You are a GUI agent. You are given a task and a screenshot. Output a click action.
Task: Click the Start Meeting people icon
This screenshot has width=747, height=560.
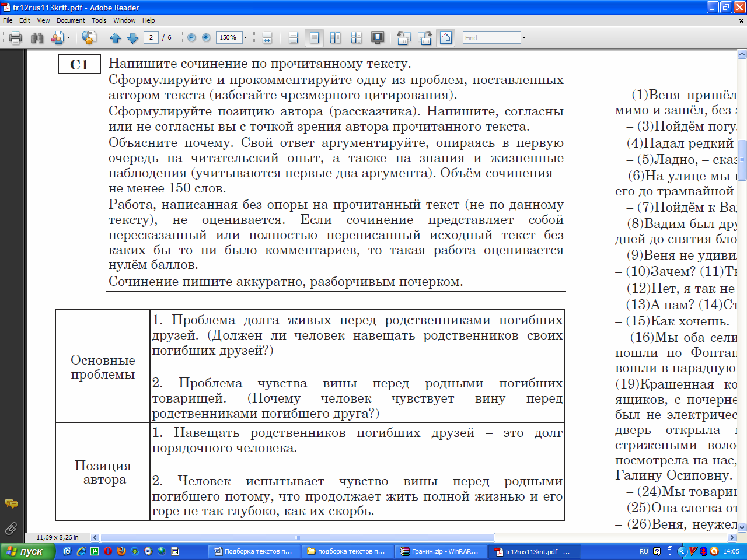click(57, 38)
